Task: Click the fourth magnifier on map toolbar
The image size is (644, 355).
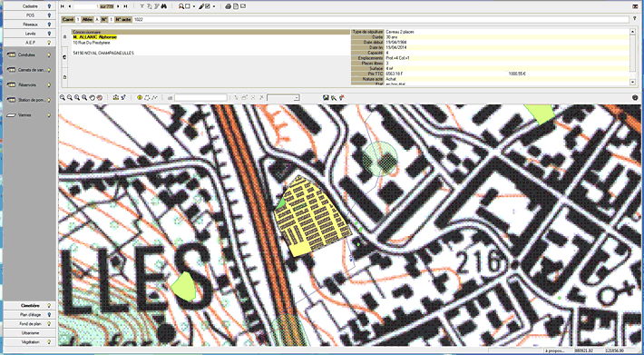Action: click(x=84, y=97)
